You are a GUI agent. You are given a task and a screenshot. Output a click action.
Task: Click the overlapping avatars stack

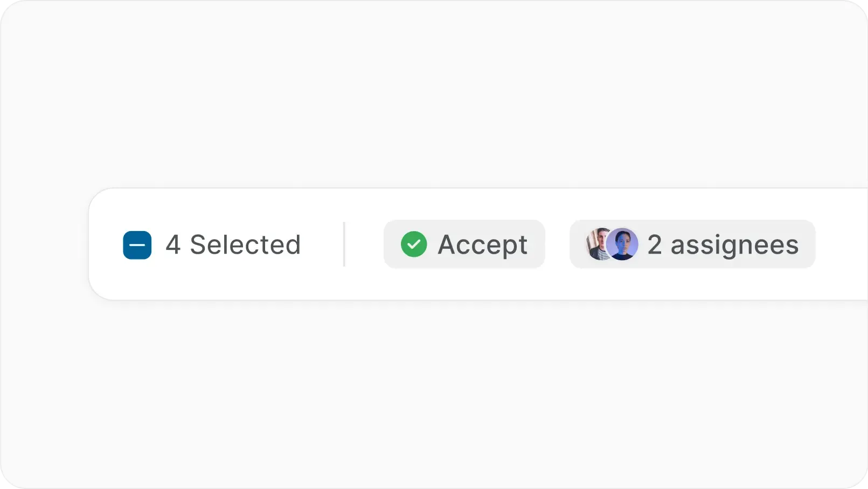point(612,244)
